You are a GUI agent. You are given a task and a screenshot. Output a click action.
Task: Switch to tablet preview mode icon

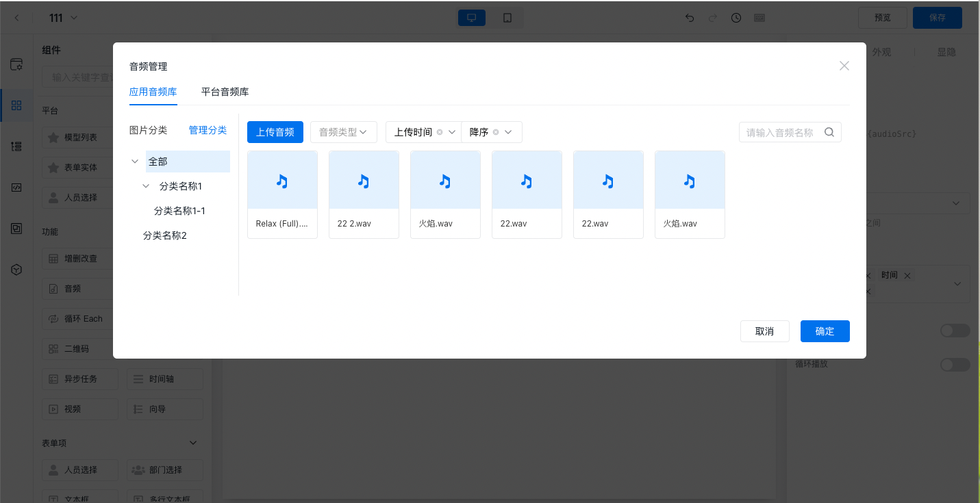[507, 18]
